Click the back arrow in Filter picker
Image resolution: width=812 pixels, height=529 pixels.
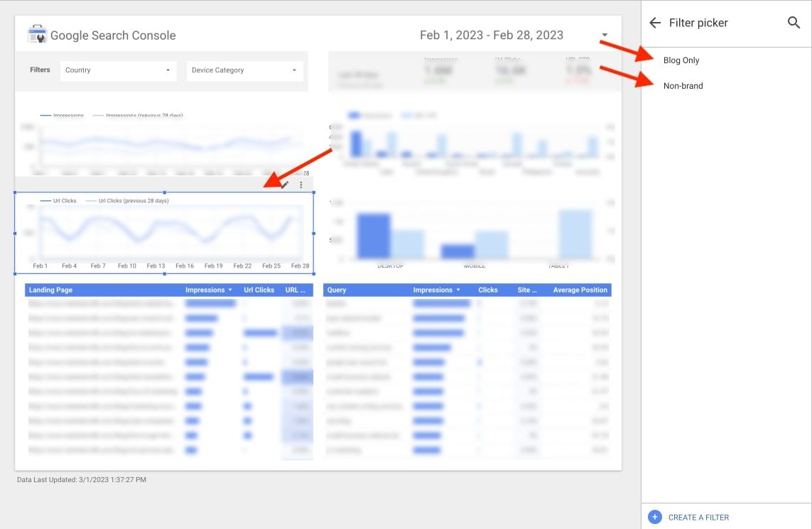655,23
